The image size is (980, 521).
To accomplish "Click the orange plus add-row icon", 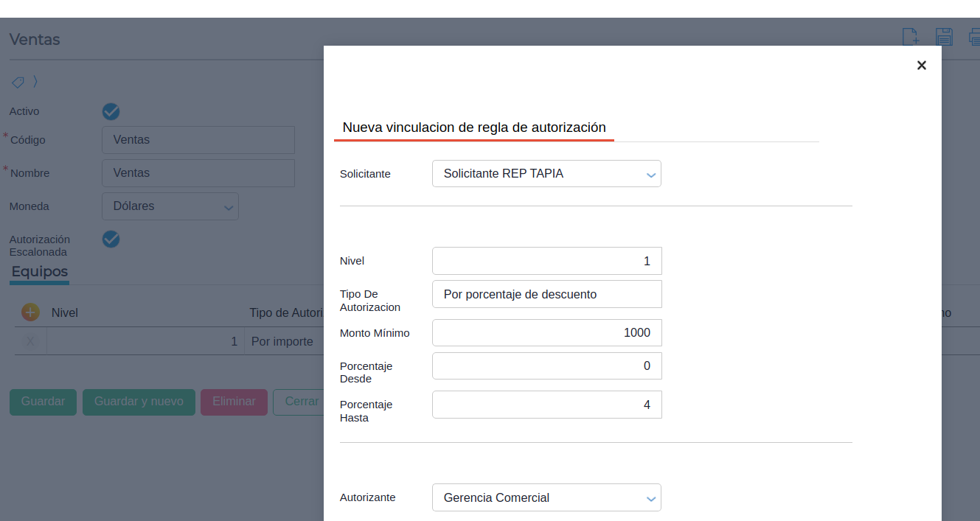I will pyautogui.click(x=30, y=312).
